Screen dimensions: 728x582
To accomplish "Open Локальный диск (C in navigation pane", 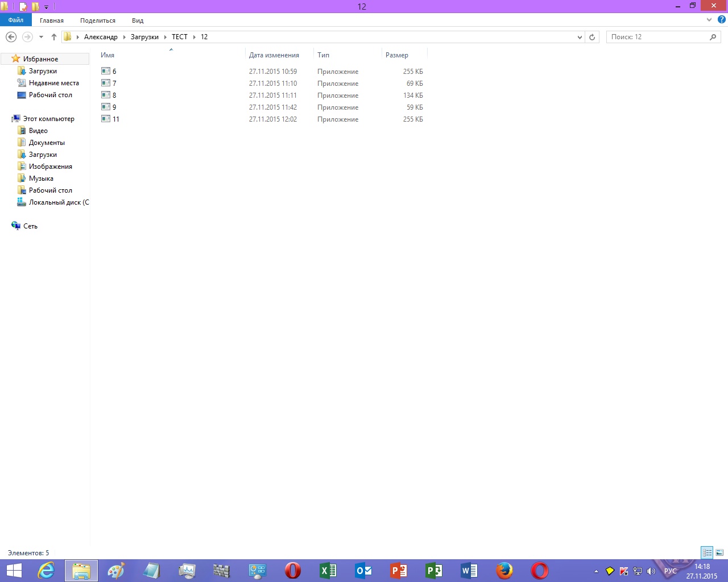I will tap(59, 202).
